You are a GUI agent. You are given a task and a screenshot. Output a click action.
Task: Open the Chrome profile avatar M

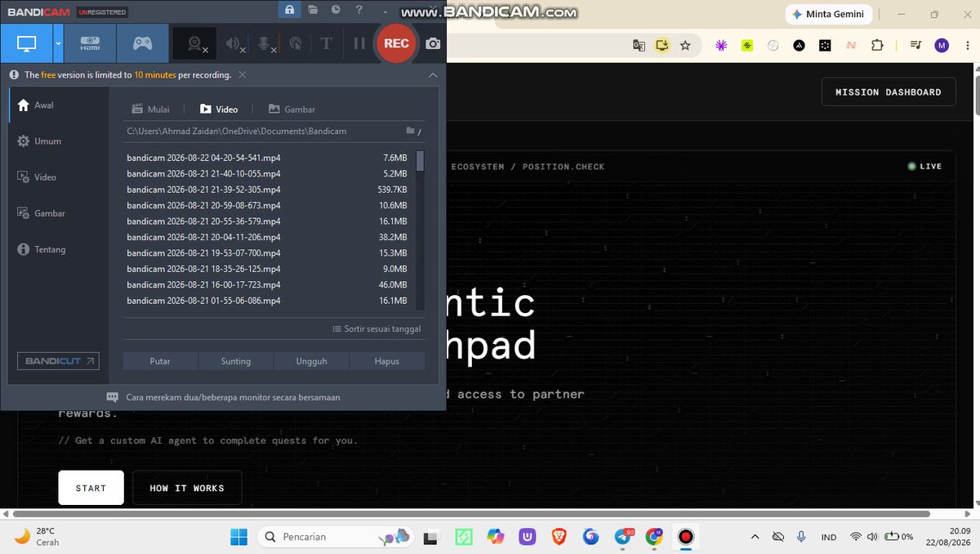click(942, 46)
